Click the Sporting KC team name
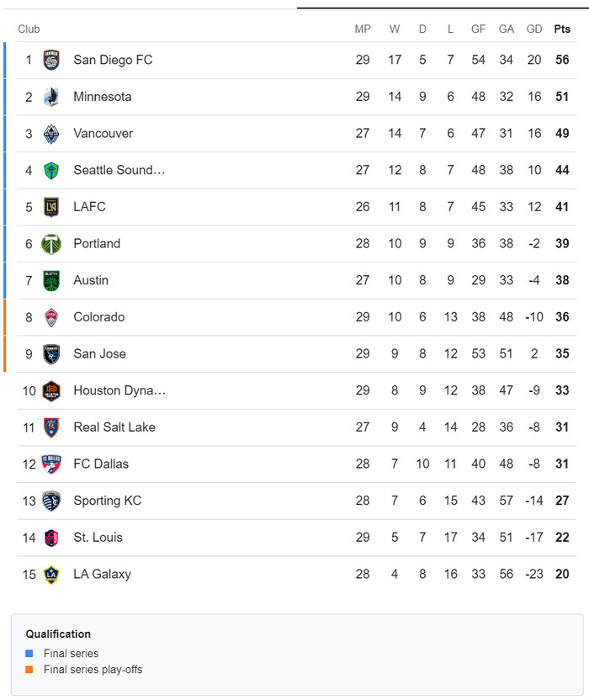This screenshot has width=589, height=700. [x=107, y=501]
